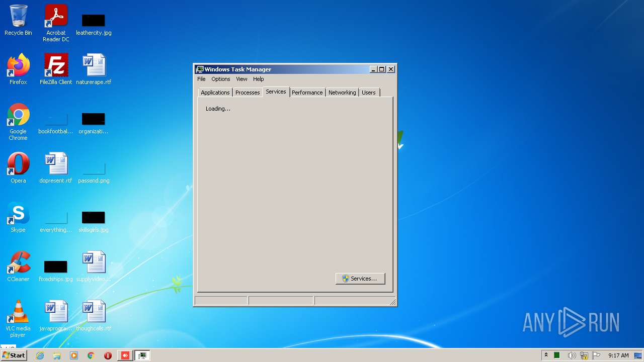The height and width of the screenshot is (362, 644).
Task: Open the Action Center flag icon
Action: point(596,355)
